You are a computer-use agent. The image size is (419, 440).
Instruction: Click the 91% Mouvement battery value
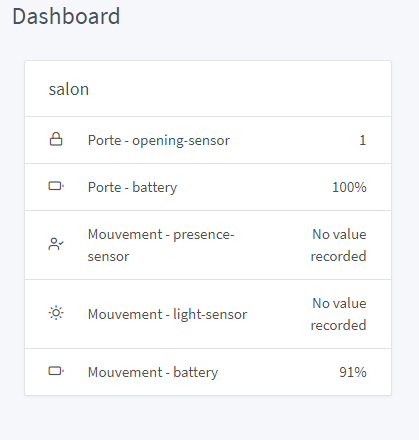(x=353, y=372)
